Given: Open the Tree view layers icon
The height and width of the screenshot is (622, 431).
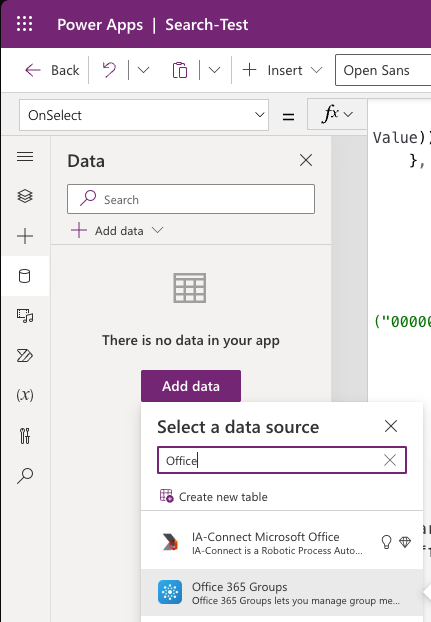Looking at the screenshot, I should 25,196.
